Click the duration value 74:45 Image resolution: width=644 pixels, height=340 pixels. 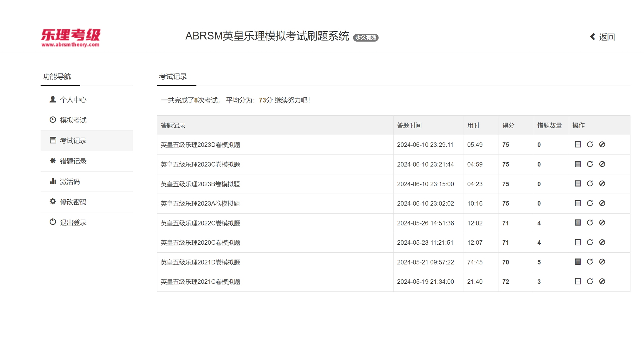click(475, 262)
